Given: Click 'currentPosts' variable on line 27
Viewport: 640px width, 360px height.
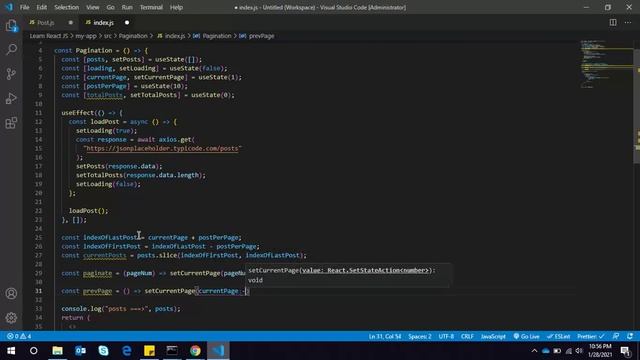Looking at the screenshot, I should pos(104,255).
